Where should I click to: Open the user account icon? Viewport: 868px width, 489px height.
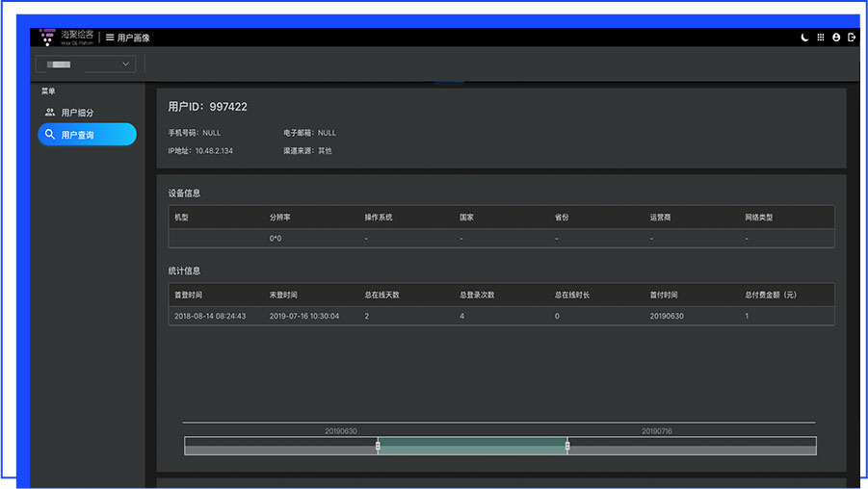pyautogui.click(x=836, y=38)
